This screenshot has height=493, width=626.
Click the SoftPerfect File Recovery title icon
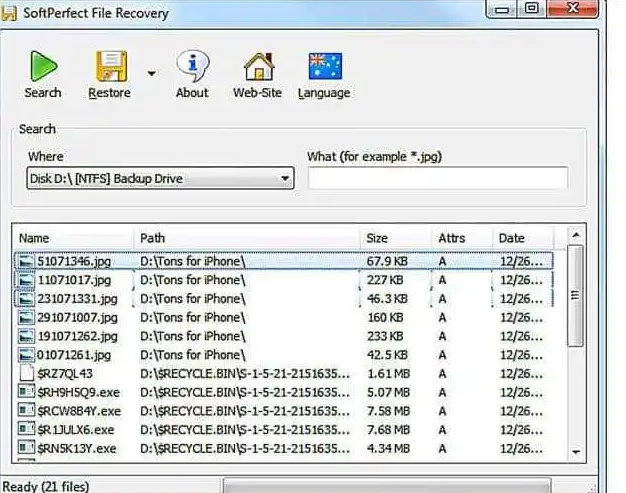tap(9, 13)
